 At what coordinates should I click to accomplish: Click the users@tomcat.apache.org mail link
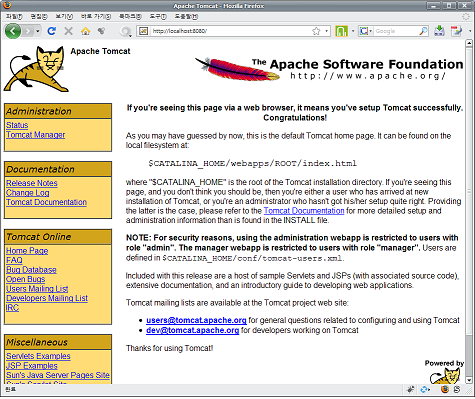[x=196, y=320]
